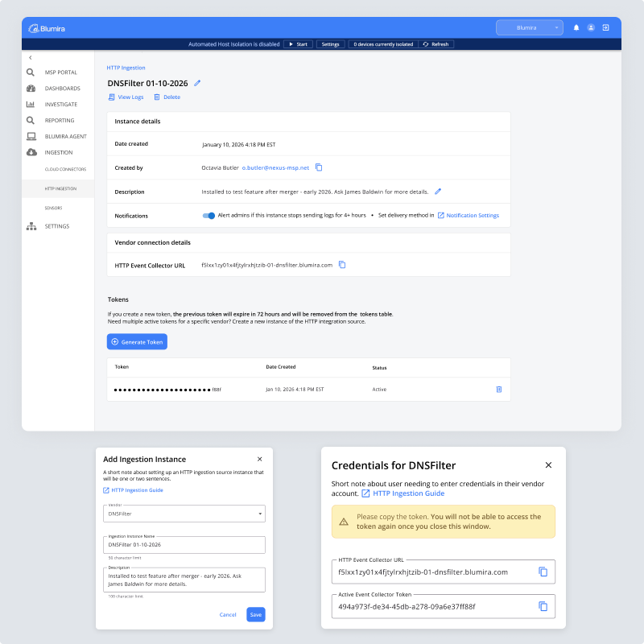Click the MSP Portal search icon
644x644 pixels.
pyautogui.click(x=31, y=72)
